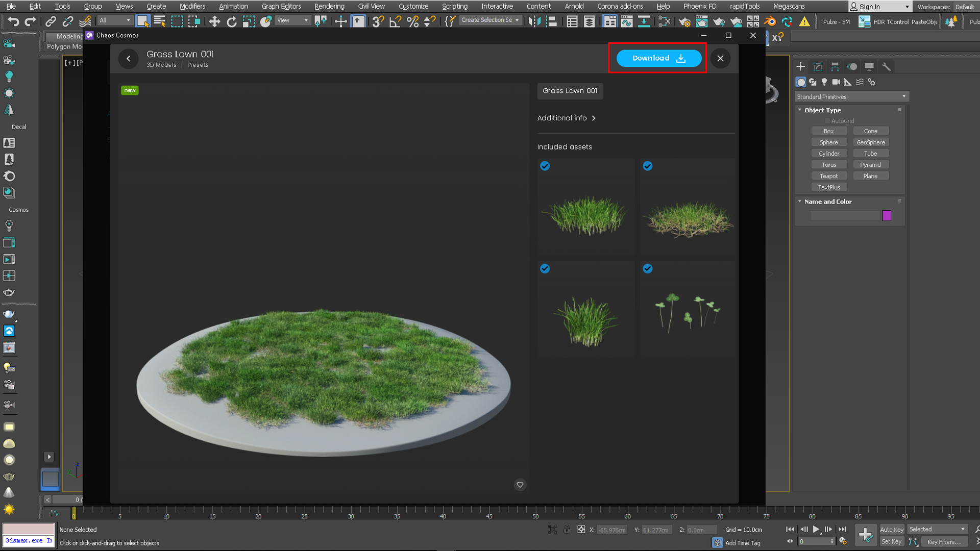This screenshot has width=980, height=551.
Task: Toggle Spinner Snap icon
Action: click(430, 21)
